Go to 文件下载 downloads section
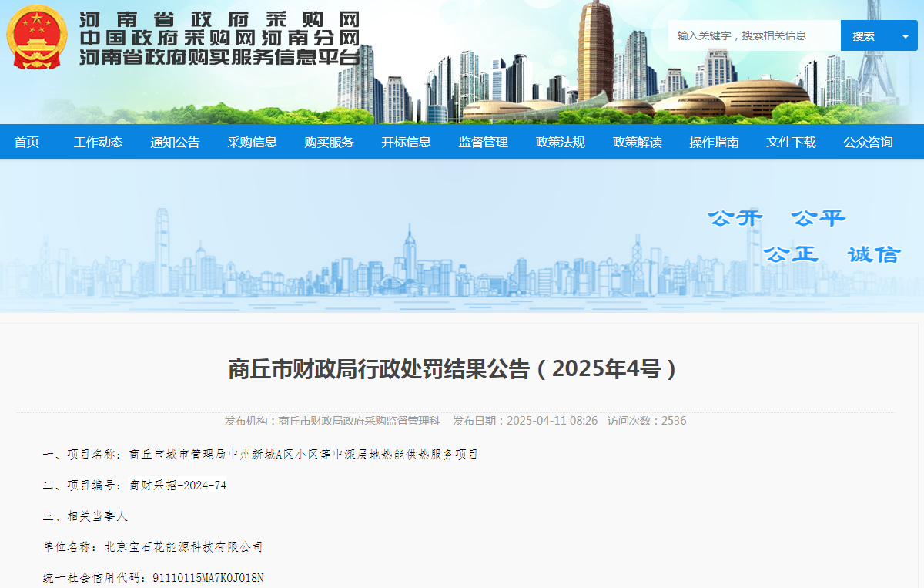Image resolution: width=924 pixels, height=588 pixels. 791,142
